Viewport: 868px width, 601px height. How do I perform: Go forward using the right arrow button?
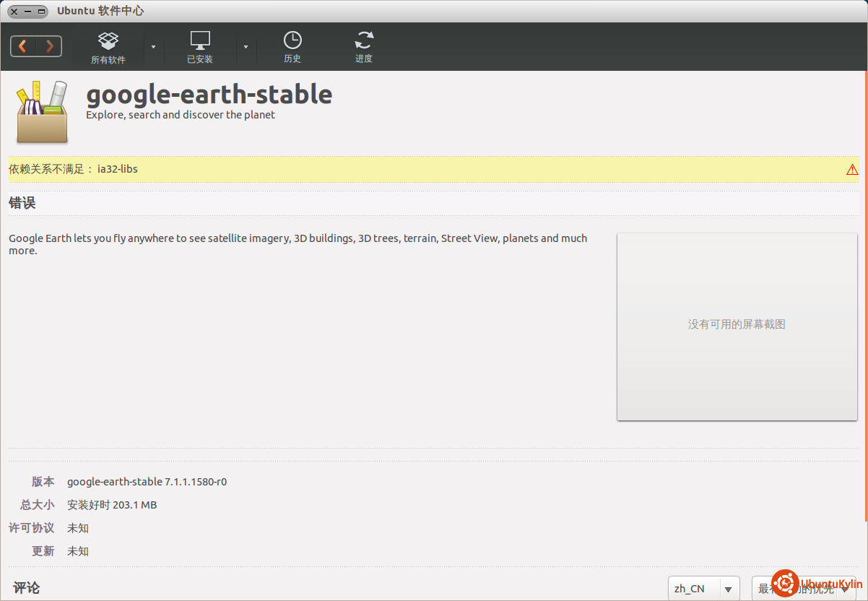pyautogui.click(x=49, y=46)
